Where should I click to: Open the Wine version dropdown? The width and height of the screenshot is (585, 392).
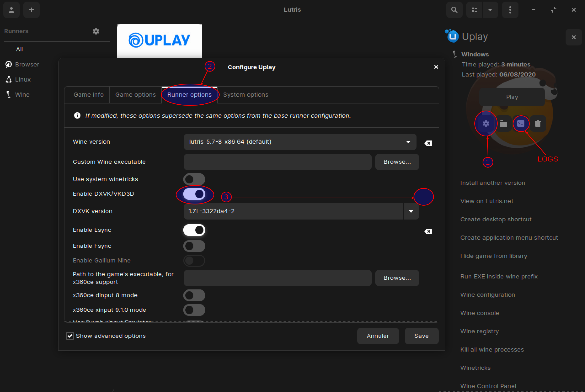(x=300, y=142)
